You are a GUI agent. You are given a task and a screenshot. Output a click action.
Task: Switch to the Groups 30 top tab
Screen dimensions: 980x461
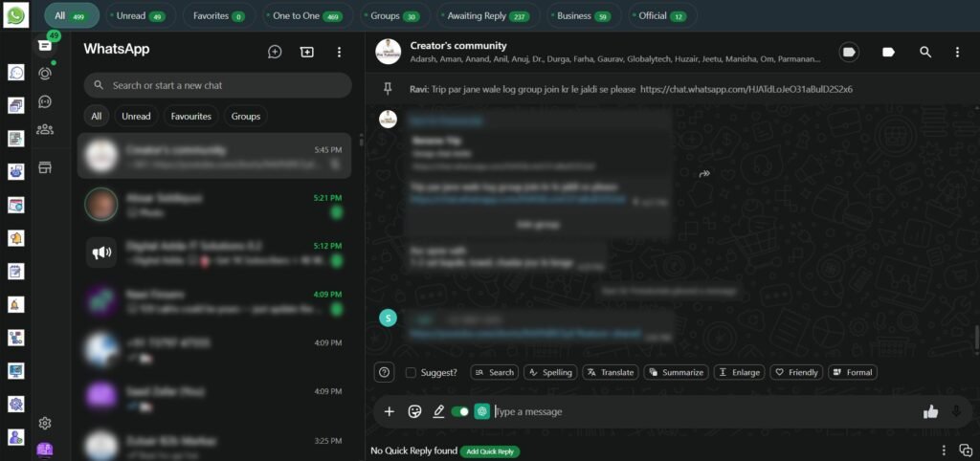pyautogui.click(x=394, y=15)
